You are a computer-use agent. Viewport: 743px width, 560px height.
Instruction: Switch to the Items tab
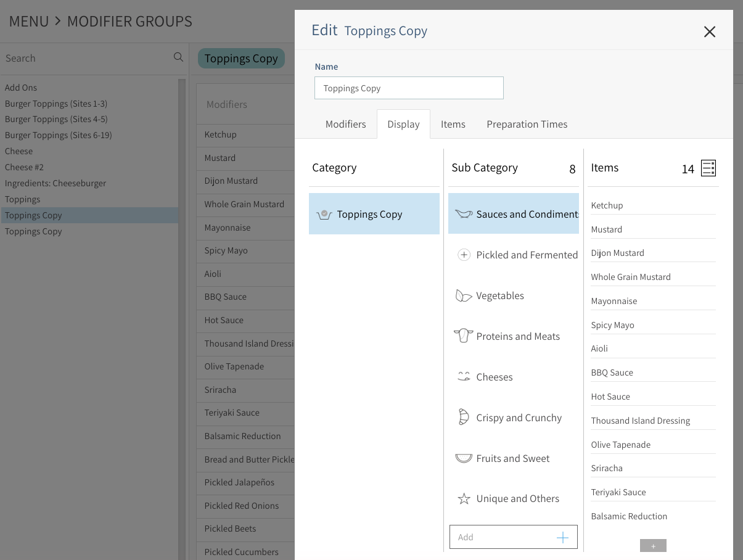[x=453, y=124]
